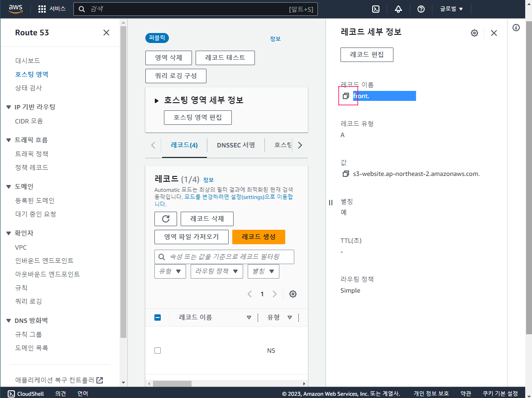Click the records table horizontal scrollbar
Screen dimensions: 532x398
click(173, 384)
